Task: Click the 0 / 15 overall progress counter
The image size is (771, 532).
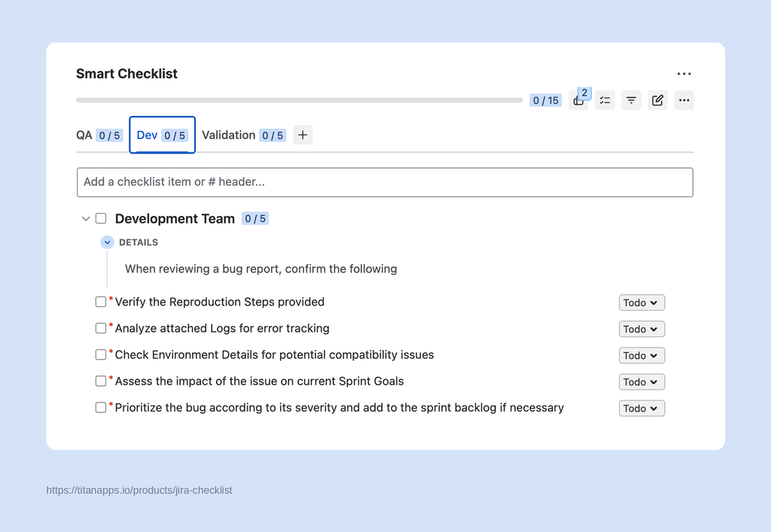Action: tap(546, 100)
